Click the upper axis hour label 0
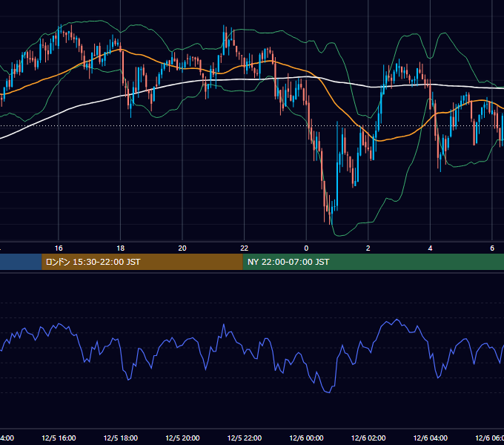The image size is (504, 445). [306, 248]
